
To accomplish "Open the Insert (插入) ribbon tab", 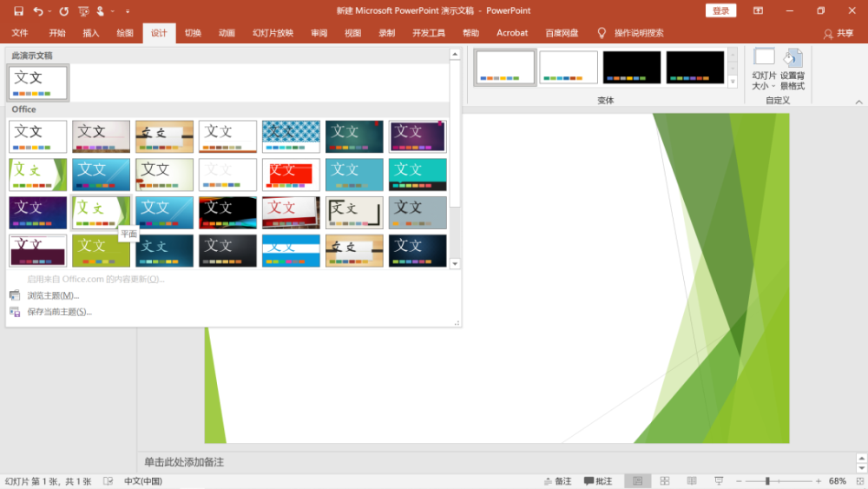I will coord(91,33).
